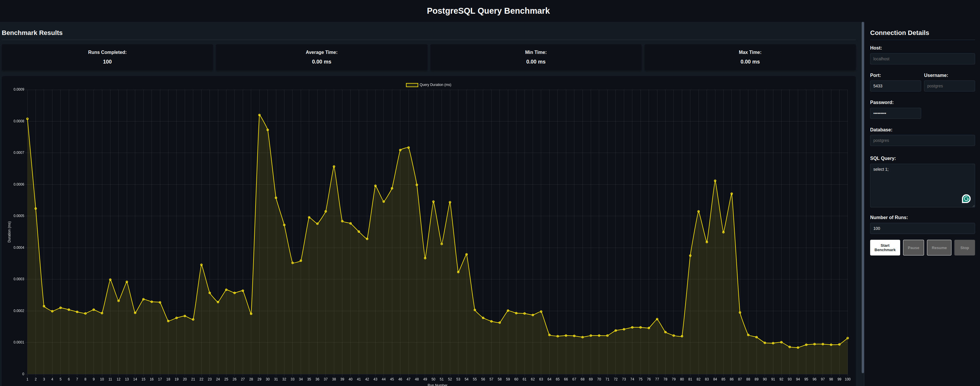Click the SQL Query: field label
The height and width of the screenshot is (386, 980).
(x=883, y=158)
